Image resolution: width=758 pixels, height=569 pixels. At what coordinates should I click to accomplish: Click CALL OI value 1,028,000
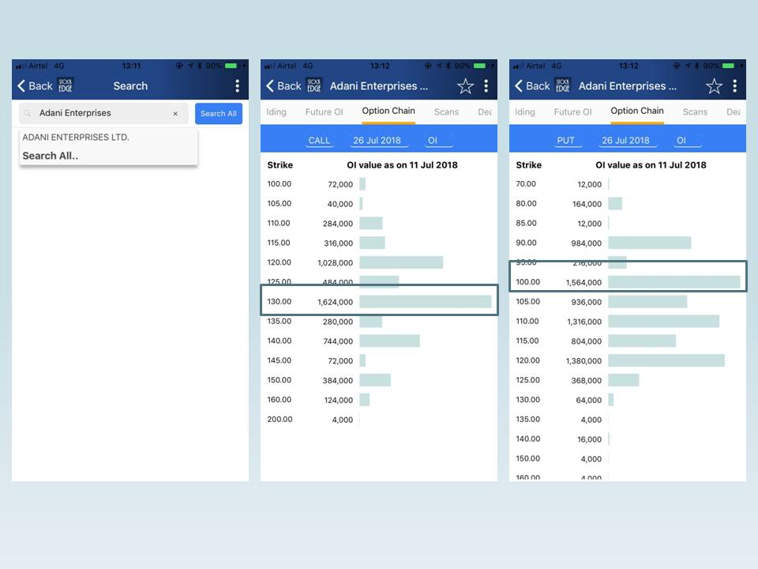[335, 263]
